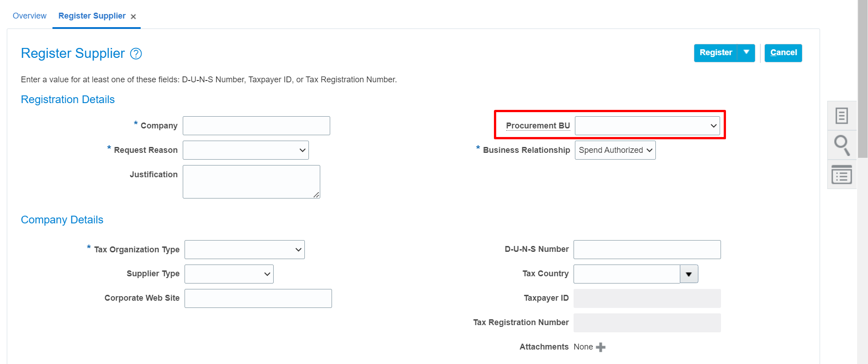
Task: Open the document panel in the sidebar
Action: [841, 115]
